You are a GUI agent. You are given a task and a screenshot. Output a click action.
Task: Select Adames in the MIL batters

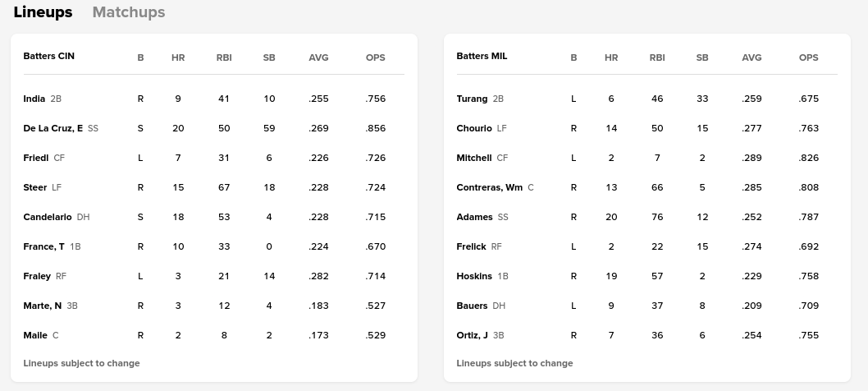(x=474, y=217)
